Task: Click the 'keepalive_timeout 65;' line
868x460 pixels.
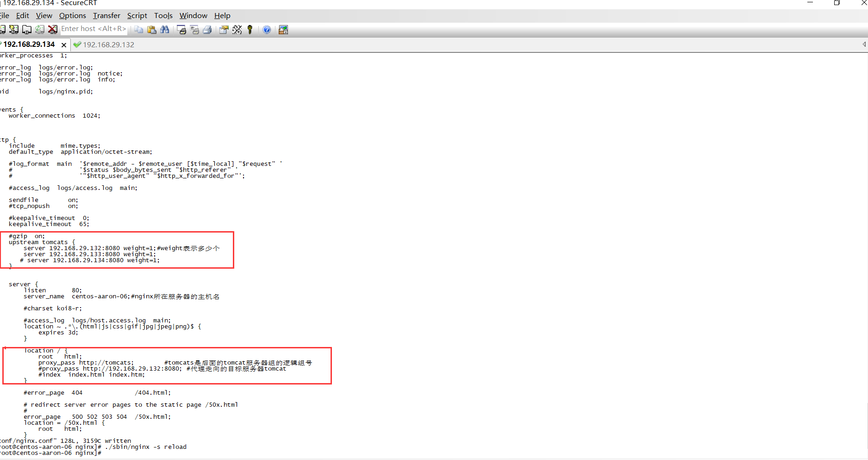Action: [49, 224]
